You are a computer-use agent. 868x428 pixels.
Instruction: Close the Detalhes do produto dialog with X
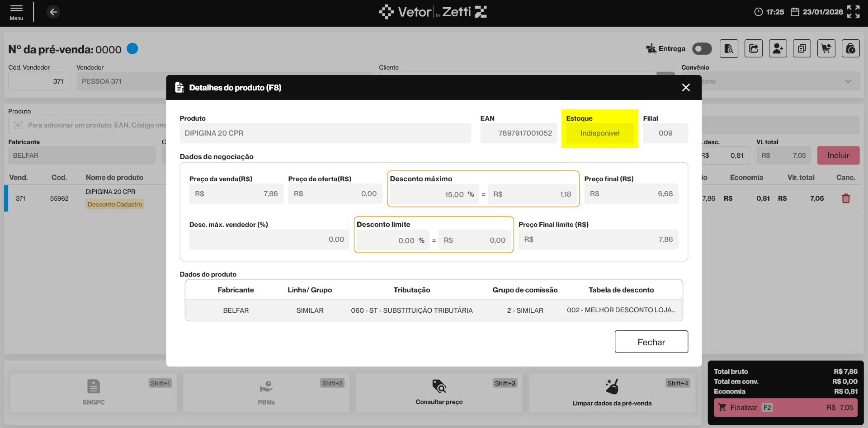686,88
